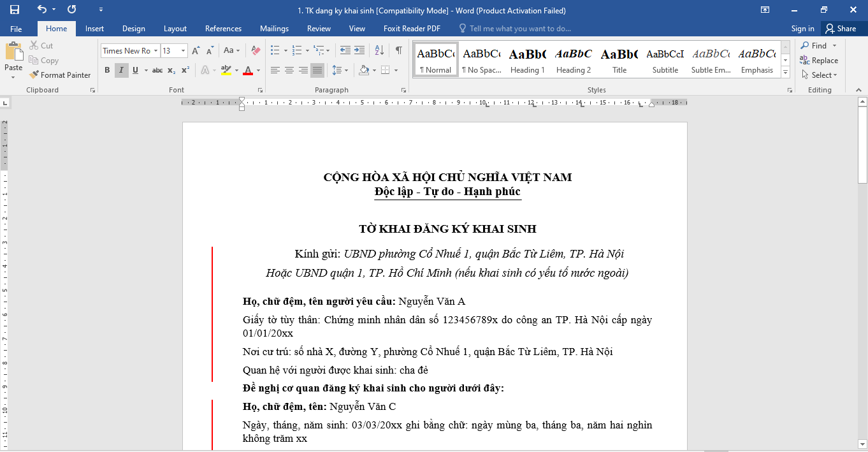Click the Sort icon in Paragraph group
This screenshot has height=452, width=868.
click(379, 50)
